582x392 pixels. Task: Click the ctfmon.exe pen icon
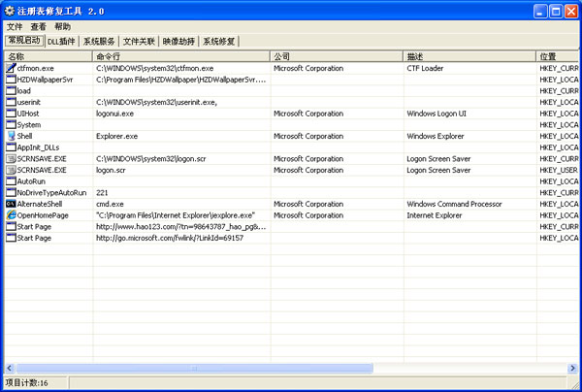click(11, 68)
